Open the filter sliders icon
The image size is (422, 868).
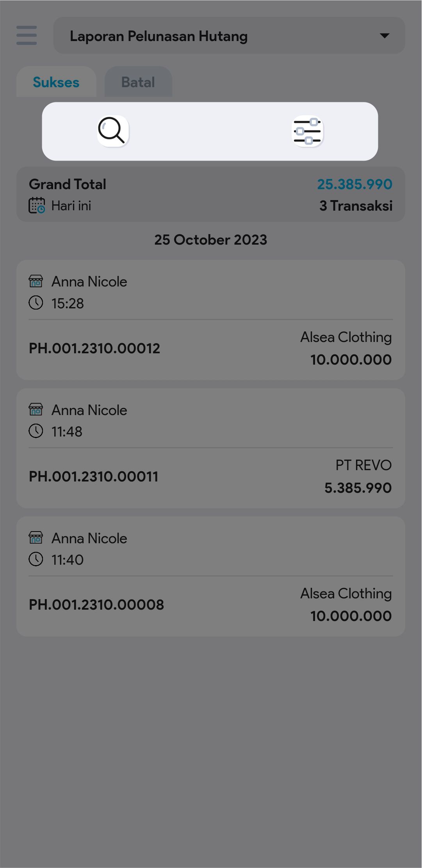(308, 131)
